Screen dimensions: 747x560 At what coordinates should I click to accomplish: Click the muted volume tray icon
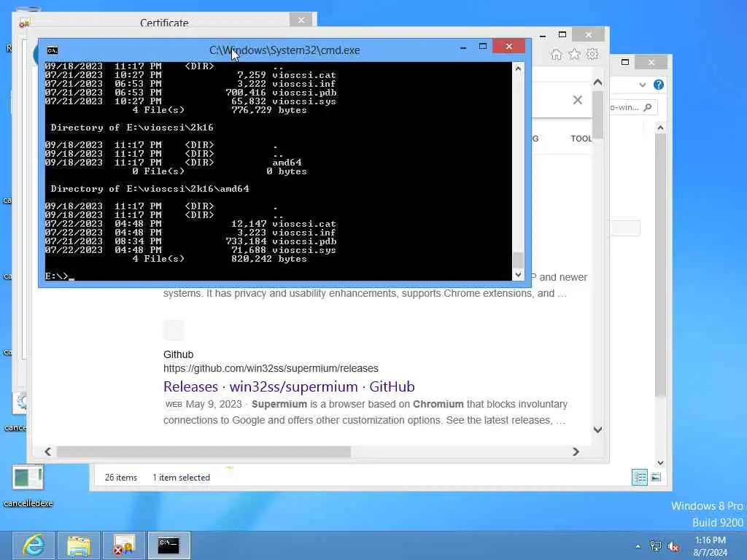673,547
